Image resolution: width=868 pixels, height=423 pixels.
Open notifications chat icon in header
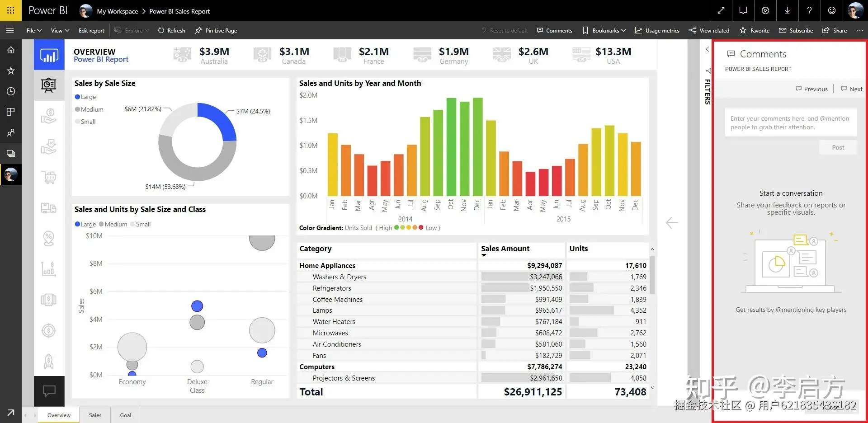pos(743,10)
